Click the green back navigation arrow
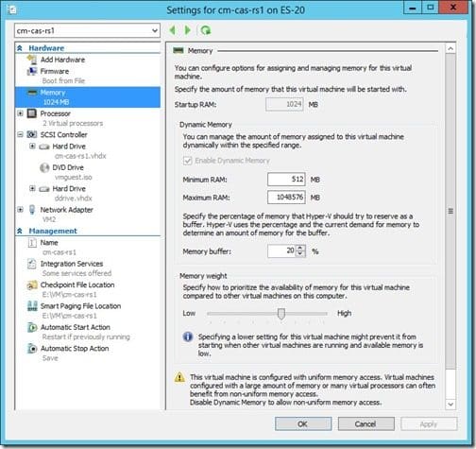The height and width of the screenshot is (449, 476). coord(172,30)
